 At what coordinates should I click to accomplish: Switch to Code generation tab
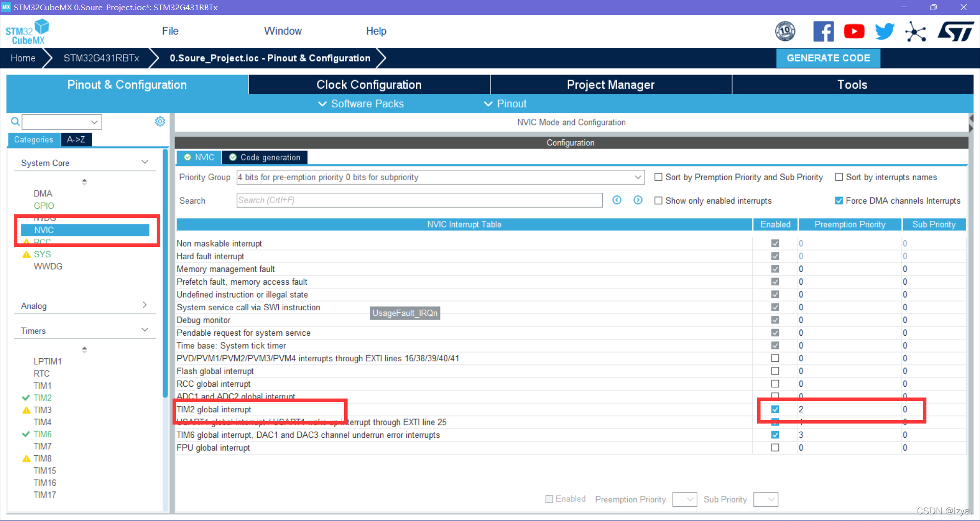point(265,157)
